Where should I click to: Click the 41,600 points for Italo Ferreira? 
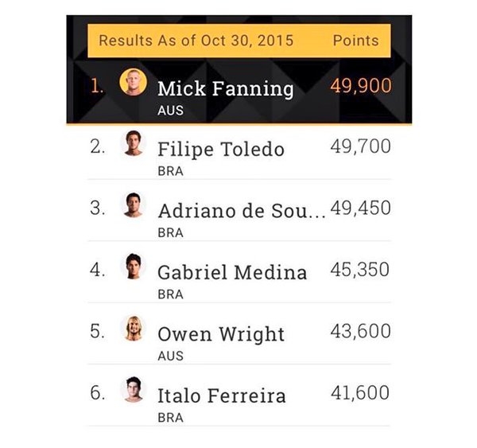click(360, 392)
